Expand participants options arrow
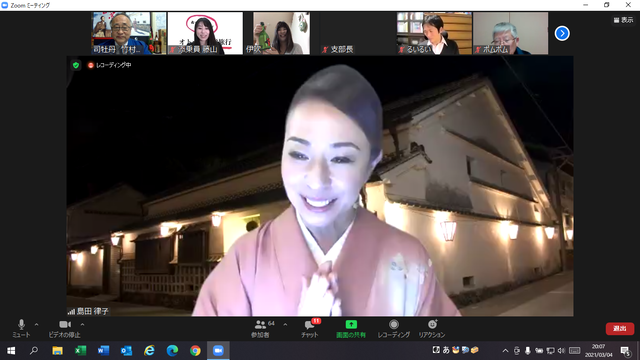 pyautogui.click(x=285, y=325)
